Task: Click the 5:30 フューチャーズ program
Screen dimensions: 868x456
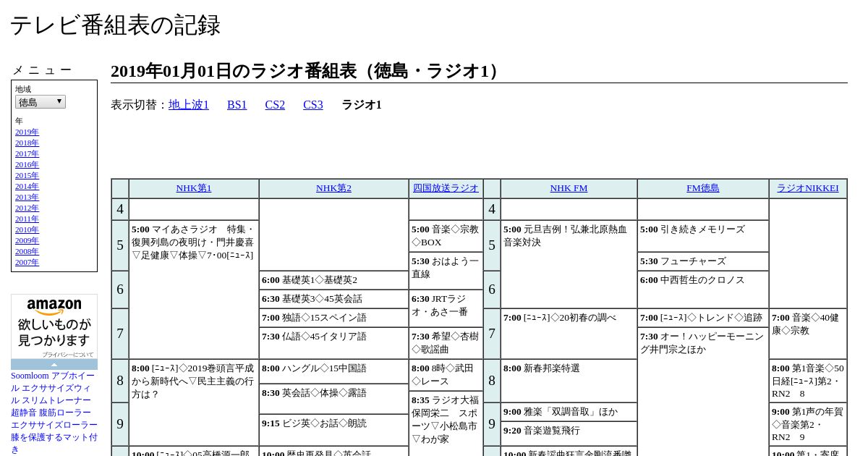Action: 703,261
